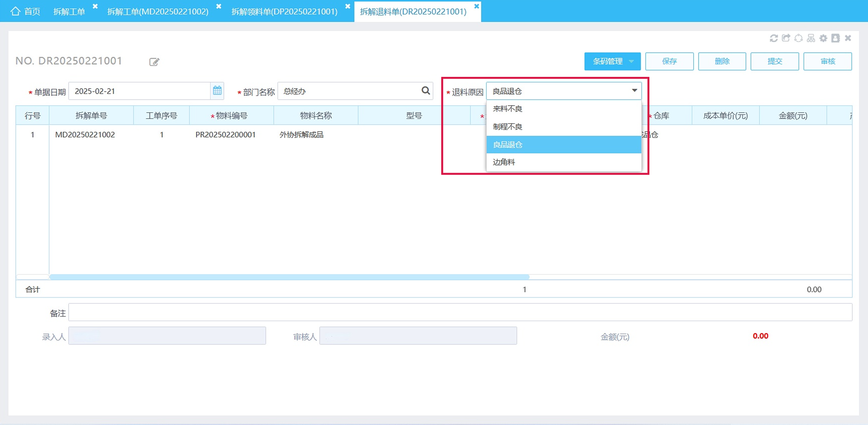Click the horizontal scrollbar under the table
This screenshot has width=868, height=425.
pyautogui.click(x=289, y=277)
